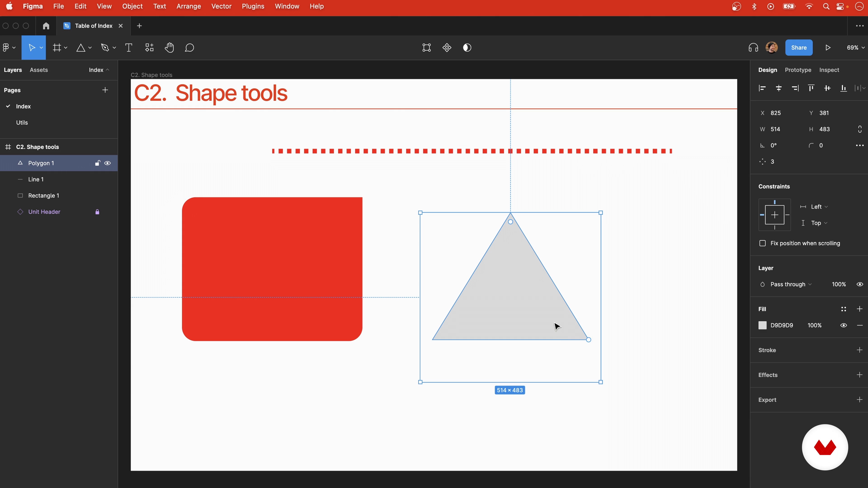The height and width of the screenshot is (488, 868).
Task: Toggle constrain proportions lock
Action: pos(860,129)
